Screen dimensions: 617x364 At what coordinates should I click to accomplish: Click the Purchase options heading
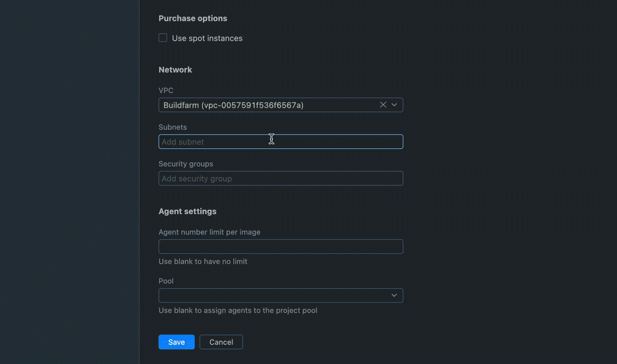193,18
